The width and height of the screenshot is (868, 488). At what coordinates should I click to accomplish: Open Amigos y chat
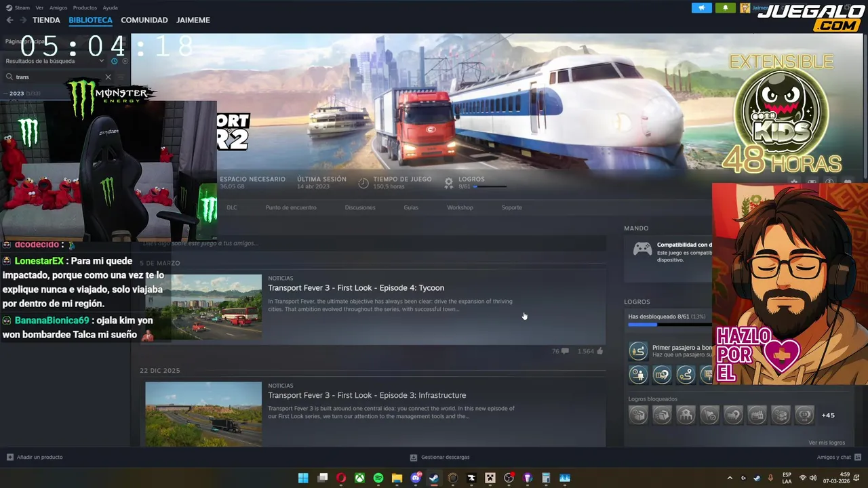839,457
